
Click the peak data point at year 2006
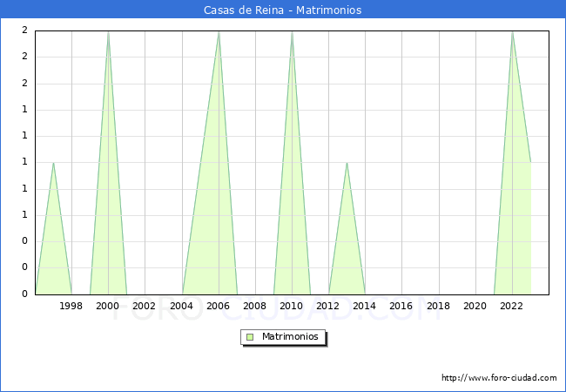click(x=219, y=32)
